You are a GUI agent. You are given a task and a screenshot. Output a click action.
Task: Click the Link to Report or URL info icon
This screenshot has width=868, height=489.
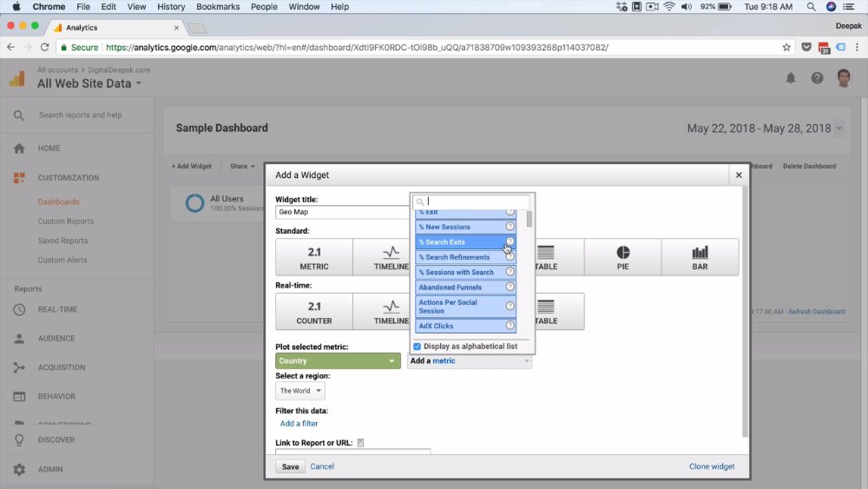pos(360,442)
